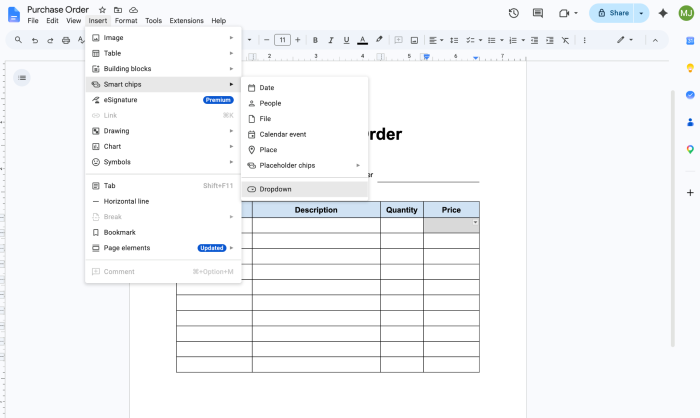Star the Purchase Order document
The width and height of the screenshot is (700, 418).
tap(102, 10)
